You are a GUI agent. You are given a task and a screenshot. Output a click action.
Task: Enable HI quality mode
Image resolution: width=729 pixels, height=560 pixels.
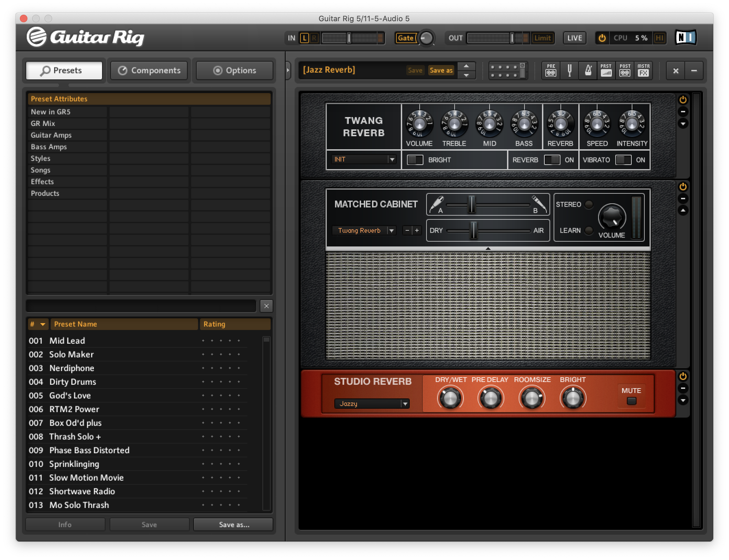click(659, 38)
